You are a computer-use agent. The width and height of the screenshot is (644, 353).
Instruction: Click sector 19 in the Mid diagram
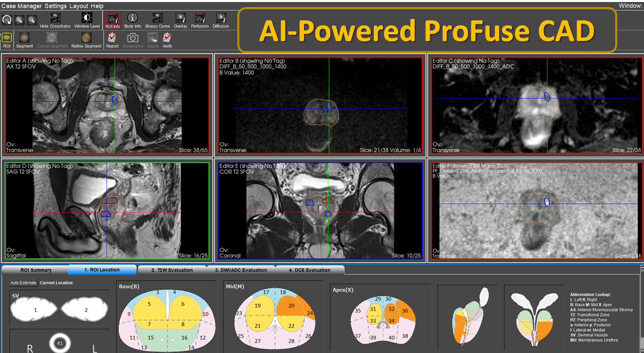[x=257, y=306]
